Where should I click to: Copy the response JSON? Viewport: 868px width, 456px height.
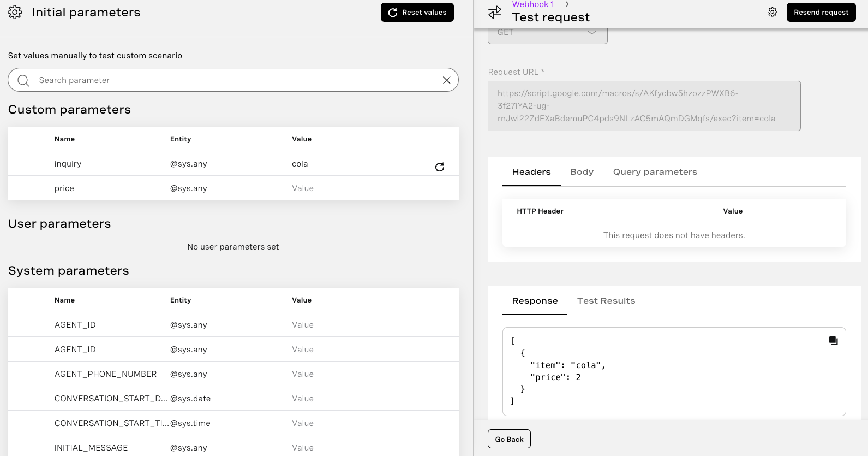tap(834, 341)
